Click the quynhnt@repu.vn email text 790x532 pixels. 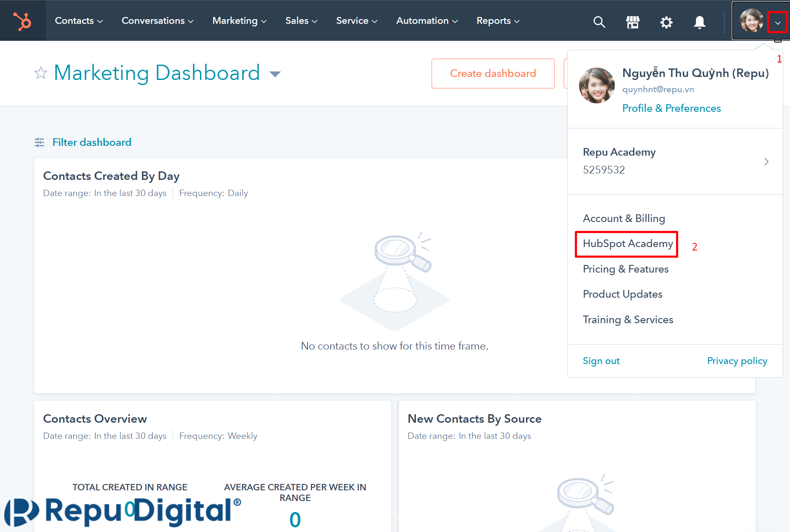tap(658, 89)
